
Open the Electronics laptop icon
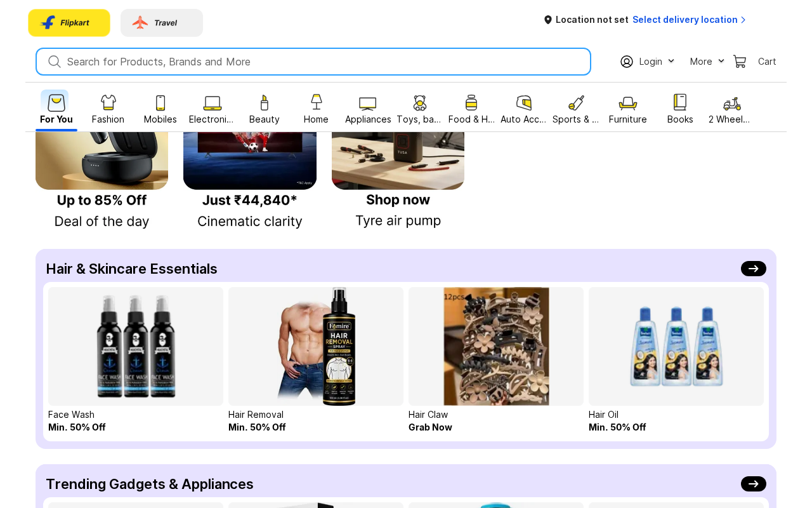213,103
